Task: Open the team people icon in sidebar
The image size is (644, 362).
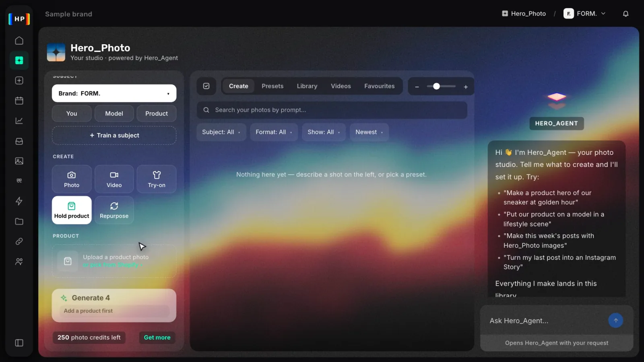Action: click(x=19, y=261)
